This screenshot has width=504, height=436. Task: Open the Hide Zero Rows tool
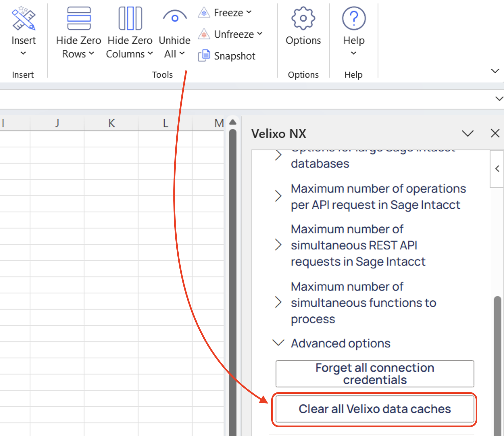tap(78, 19)
